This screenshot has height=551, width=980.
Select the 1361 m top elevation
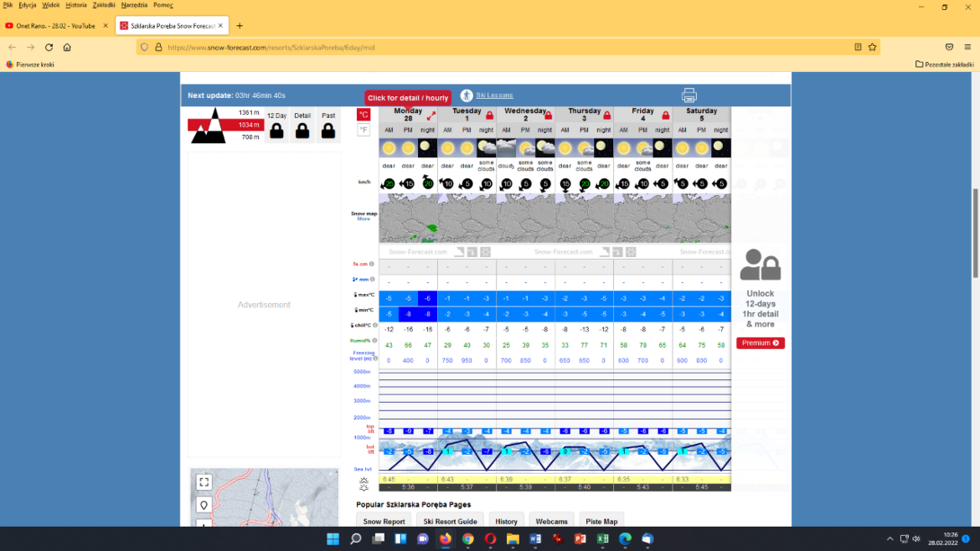pyautogui.click(x=249, y=112)
